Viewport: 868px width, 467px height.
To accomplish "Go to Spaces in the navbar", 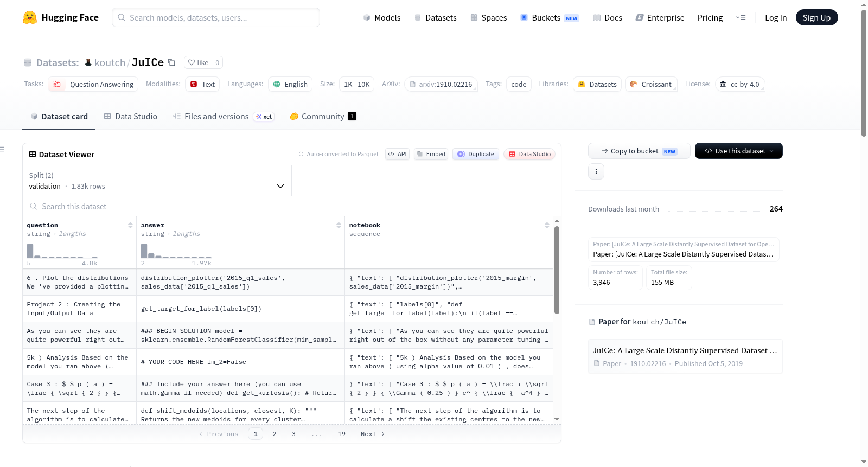I will (x=488, y=17).
